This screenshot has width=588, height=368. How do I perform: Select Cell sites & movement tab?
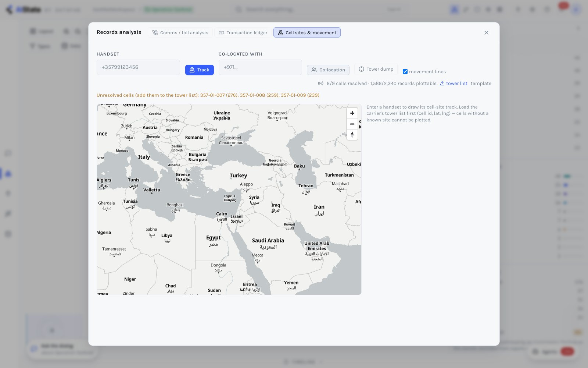click(x=307, y=33)
